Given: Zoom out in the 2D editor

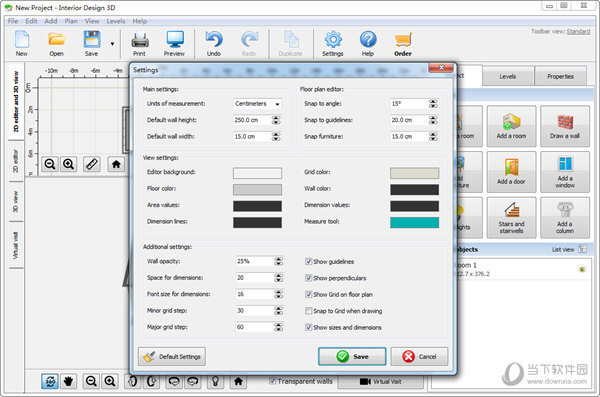Looking at the screenshot, I should click(50, 164).
